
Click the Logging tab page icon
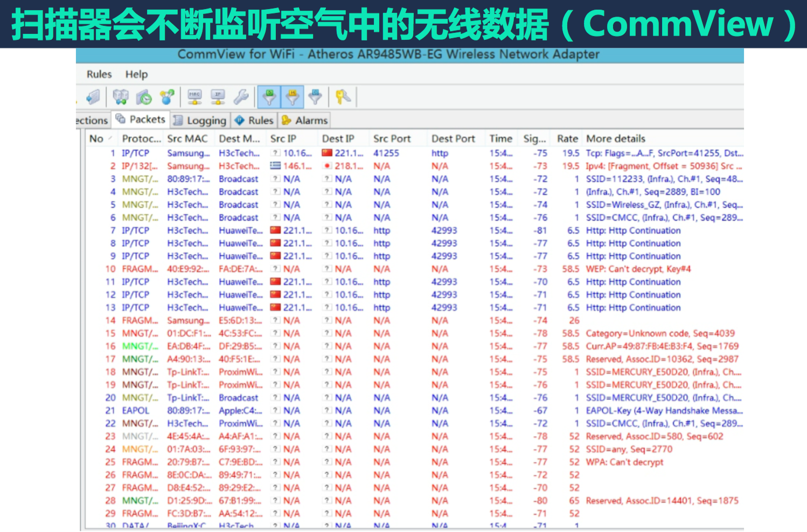pyautogui.click(x=178, y=120)
